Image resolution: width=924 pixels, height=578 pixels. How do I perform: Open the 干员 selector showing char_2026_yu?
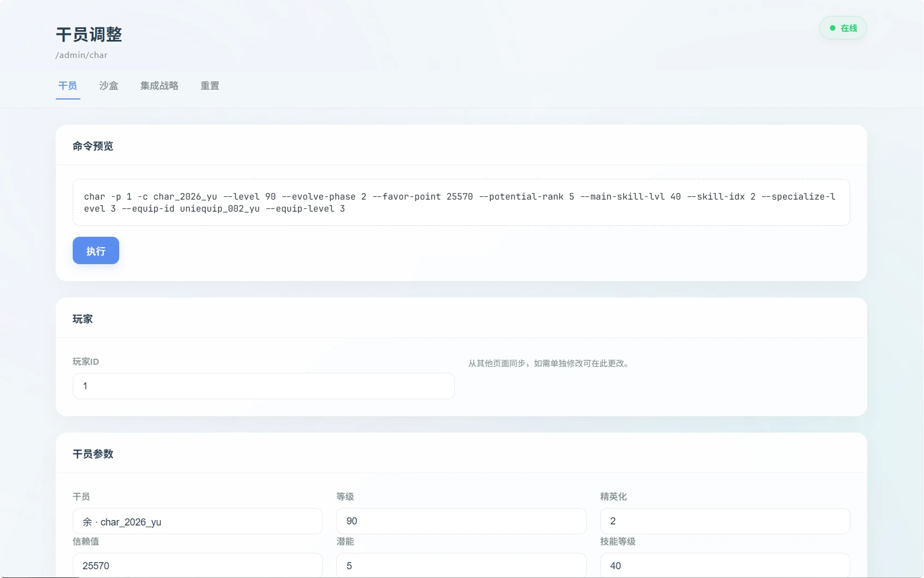click(x=197, y=522)
